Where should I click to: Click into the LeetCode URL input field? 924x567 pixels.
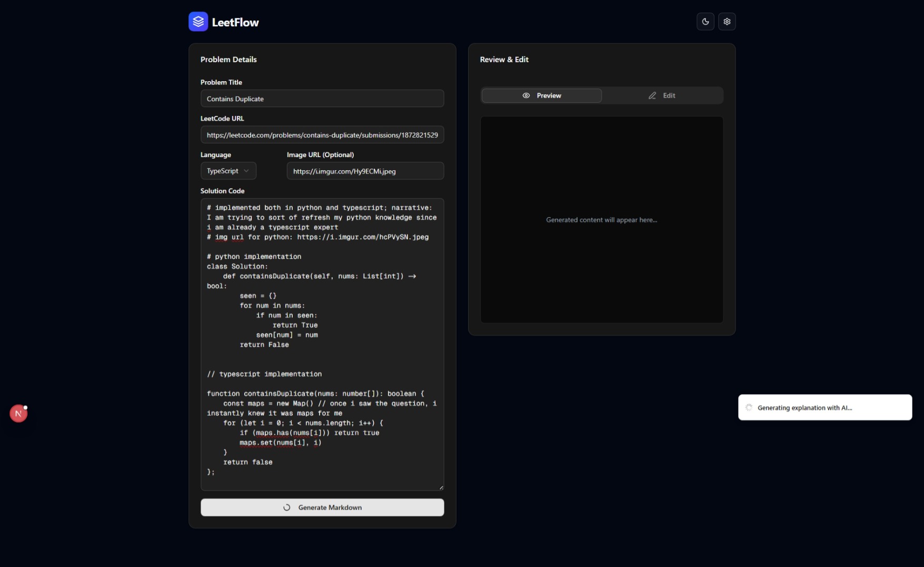322,135
